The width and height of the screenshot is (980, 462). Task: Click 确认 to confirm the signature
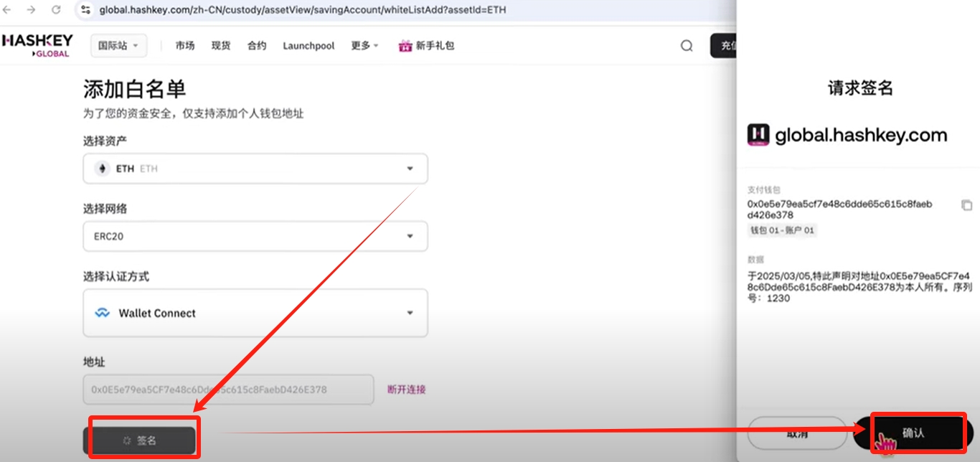click(913, 433)
